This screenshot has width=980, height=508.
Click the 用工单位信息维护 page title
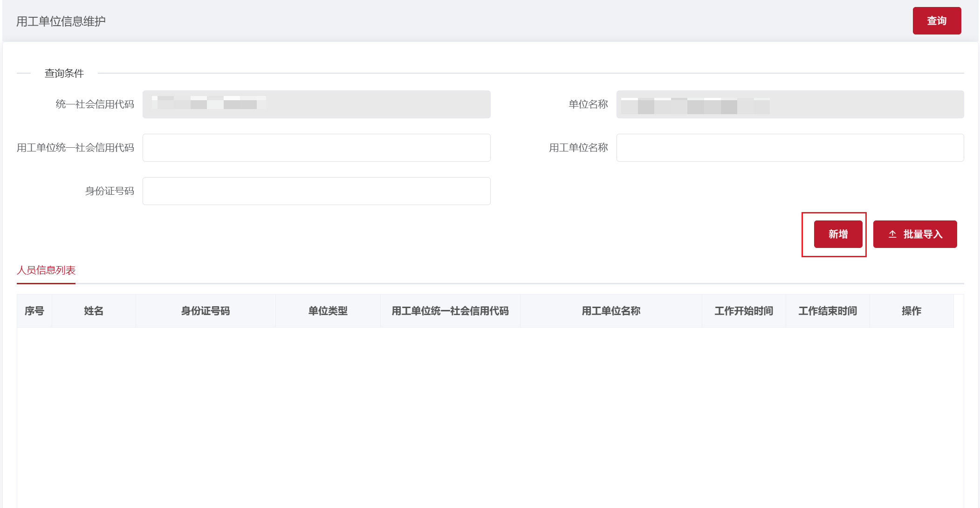click(61, 21)
